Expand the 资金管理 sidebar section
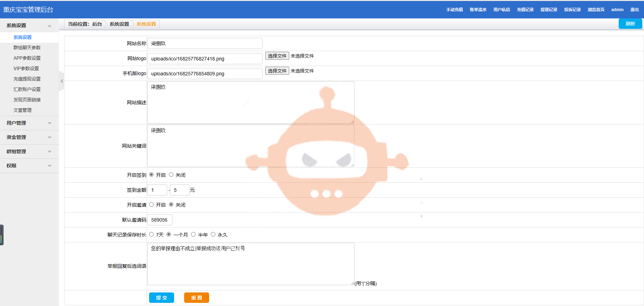This screenshot has height=306, width=644. tap(50, 138)
